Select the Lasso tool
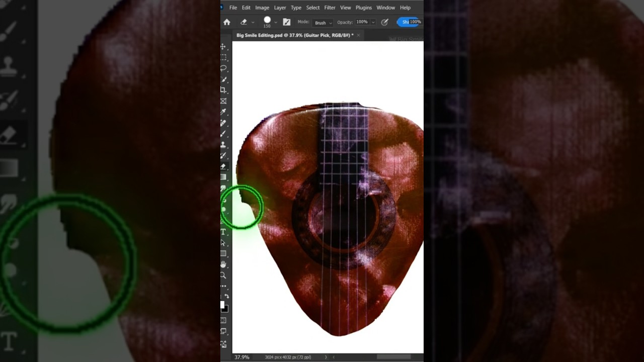Viewport: 644px width, 362px height. [x=223, y=68]
